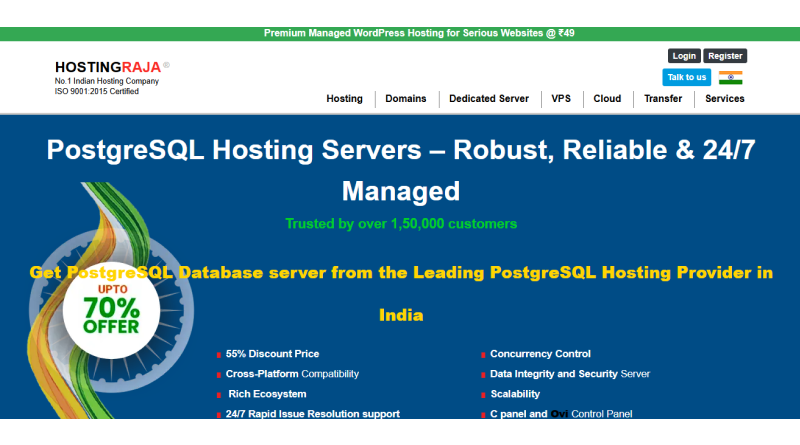
Task: Click '24/7 Rapid Issue Resolution support' text
Action: [313, 414]
